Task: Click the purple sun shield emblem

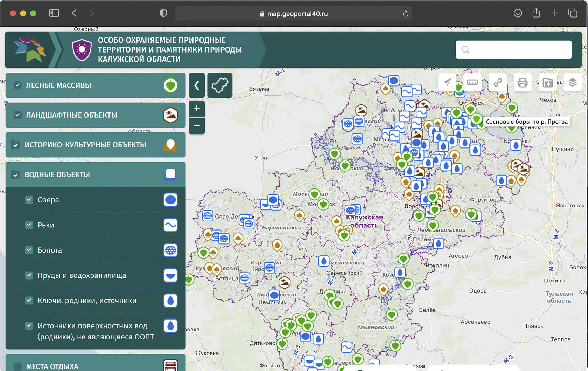Action: (x=82, y=50)
